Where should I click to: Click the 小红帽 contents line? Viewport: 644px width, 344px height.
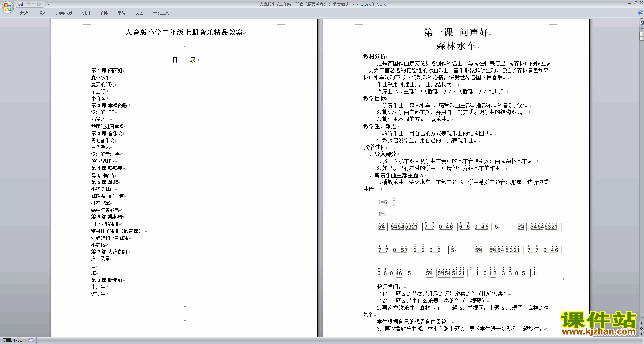click(x=98, y=245)
